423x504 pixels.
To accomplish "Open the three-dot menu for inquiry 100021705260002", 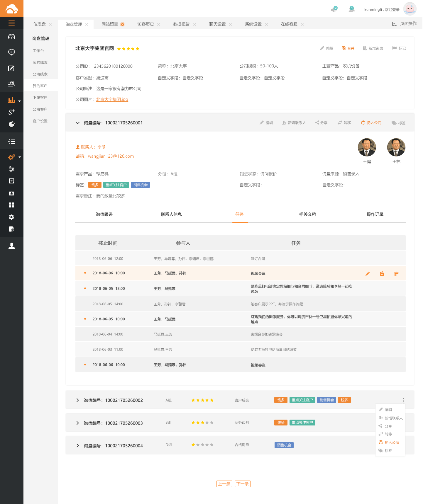I will tap(404, 400).
